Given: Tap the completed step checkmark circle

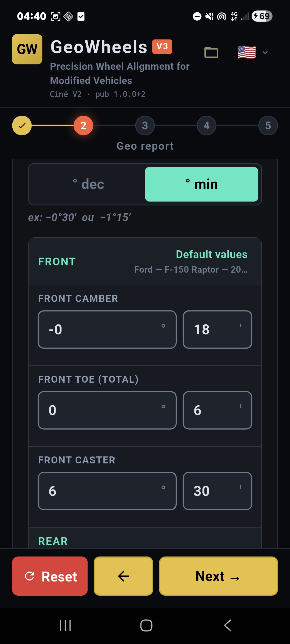Looking at the screenshot, I should click(x=22, y=126).
